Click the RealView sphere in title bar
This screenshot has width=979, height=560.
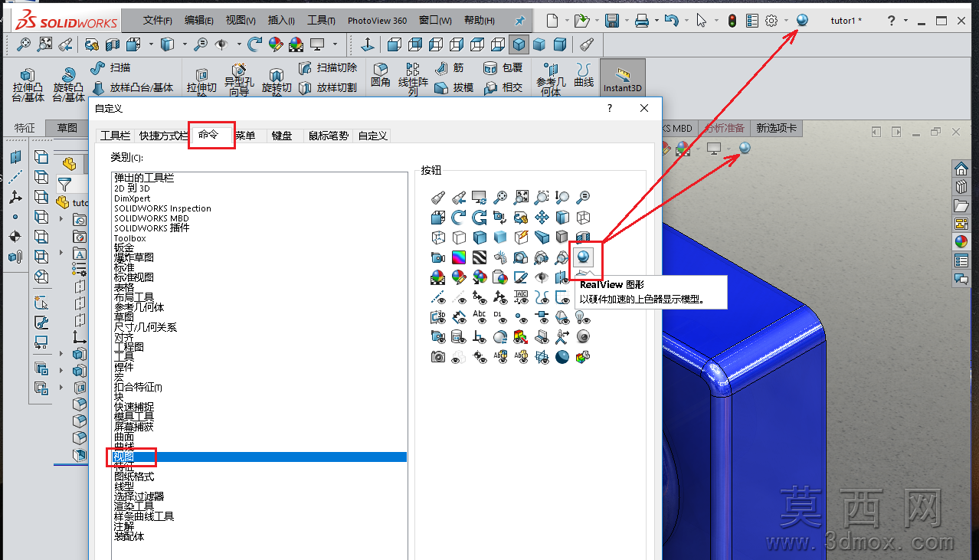pos(802,20)
